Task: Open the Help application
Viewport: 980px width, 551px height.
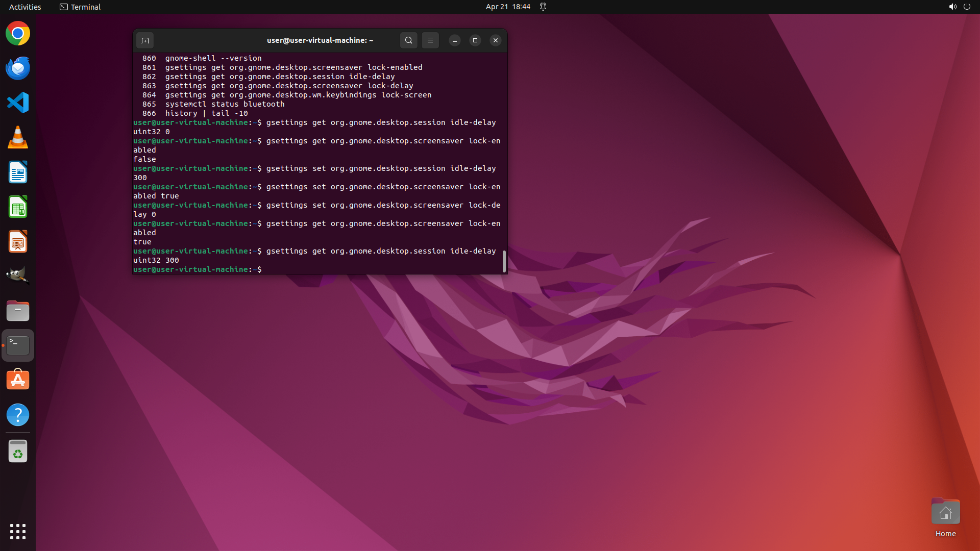Action: point(18,415)
